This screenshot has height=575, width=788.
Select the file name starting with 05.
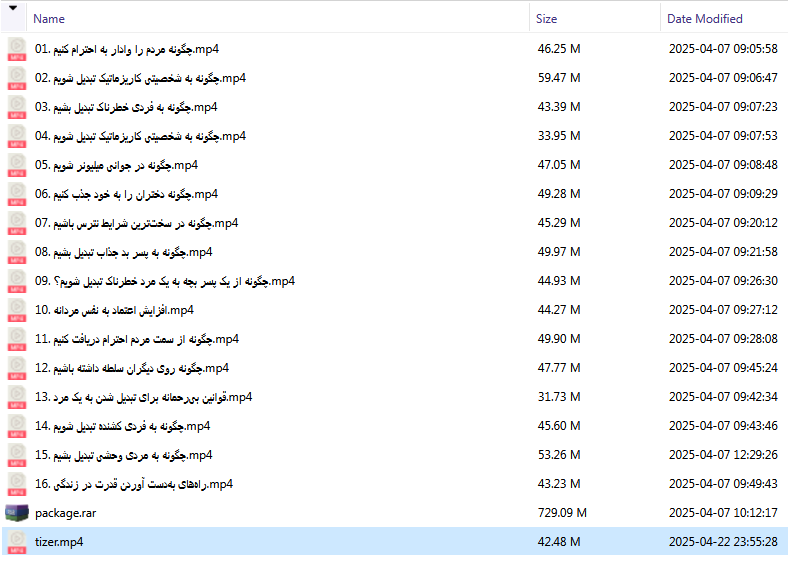(x=116, y=165)
